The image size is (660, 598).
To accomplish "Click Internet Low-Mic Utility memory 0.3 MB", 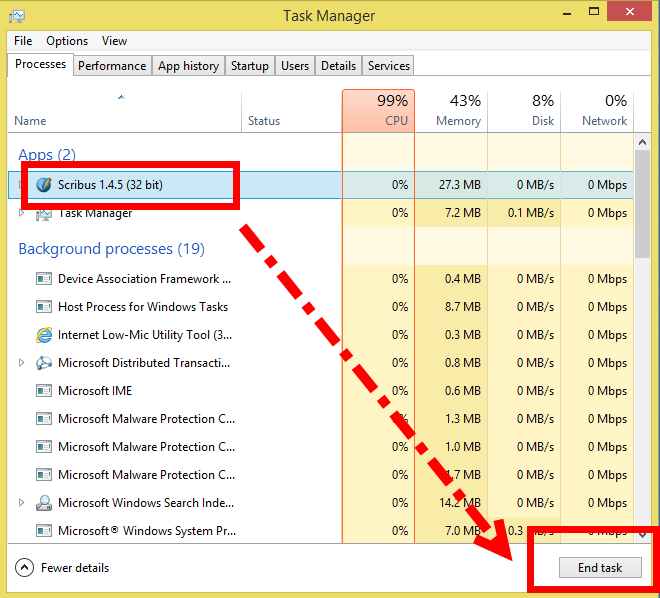I will tap(463, 335).
